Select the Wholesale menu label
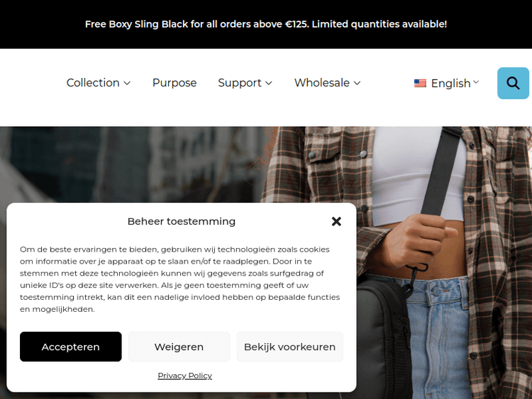532x399 pixels. (321, 83)
